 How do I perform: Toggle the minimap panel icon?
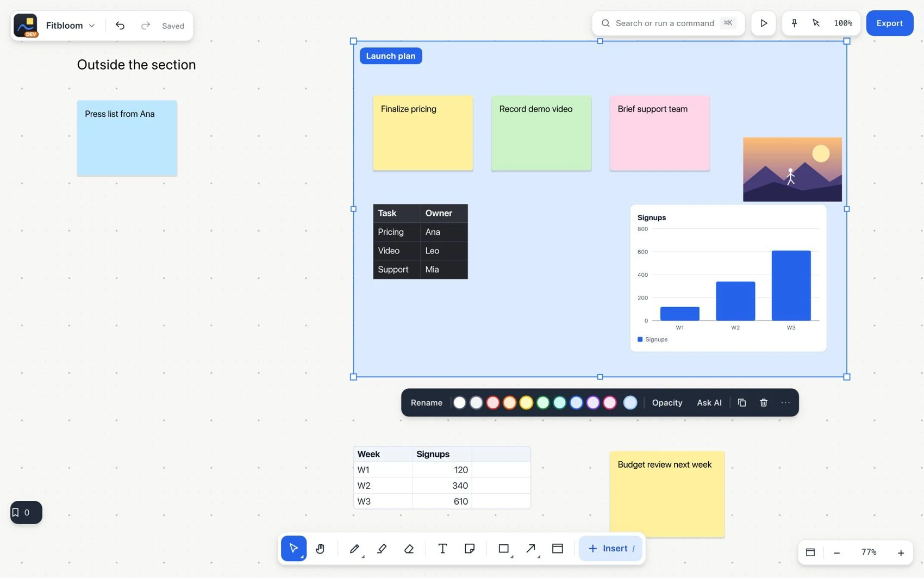click(x=810, y=552)
